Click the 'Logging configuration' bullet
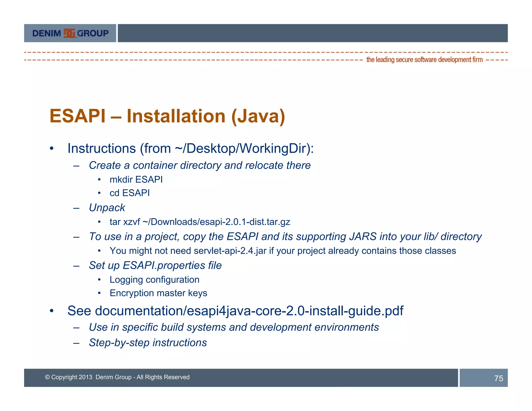 pos(154,280)
